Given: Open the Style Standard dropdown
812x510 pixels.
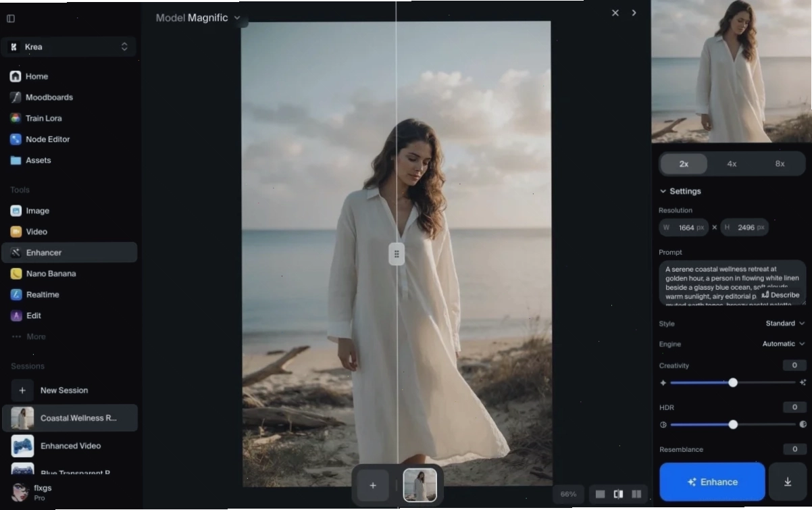Looking at the screenshot, I should [785, 324].
